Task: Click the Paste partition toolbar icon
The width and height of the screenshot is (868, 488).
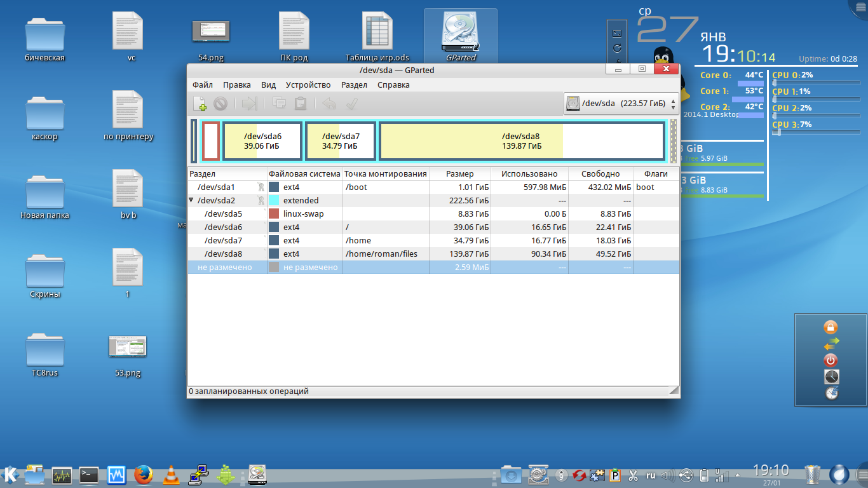Action: pyautogui.click(x=301, y=104)
